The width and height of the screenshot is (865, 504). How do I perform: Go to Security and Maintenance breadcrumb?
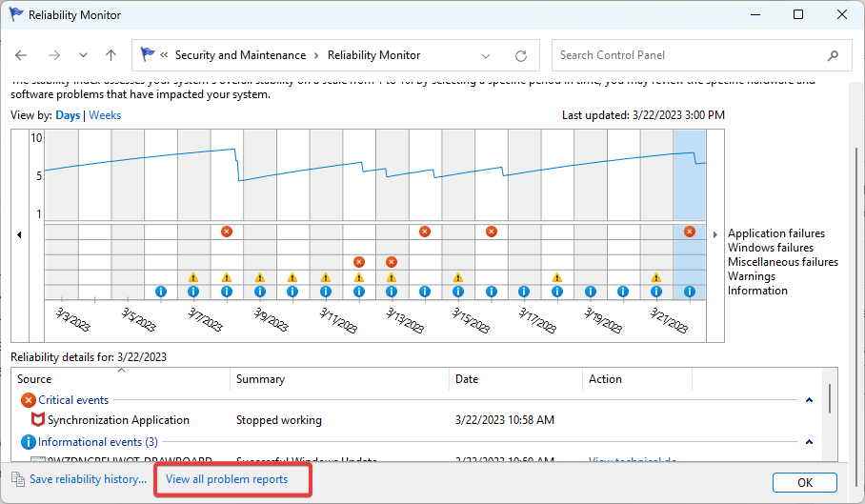pos(240,55)
